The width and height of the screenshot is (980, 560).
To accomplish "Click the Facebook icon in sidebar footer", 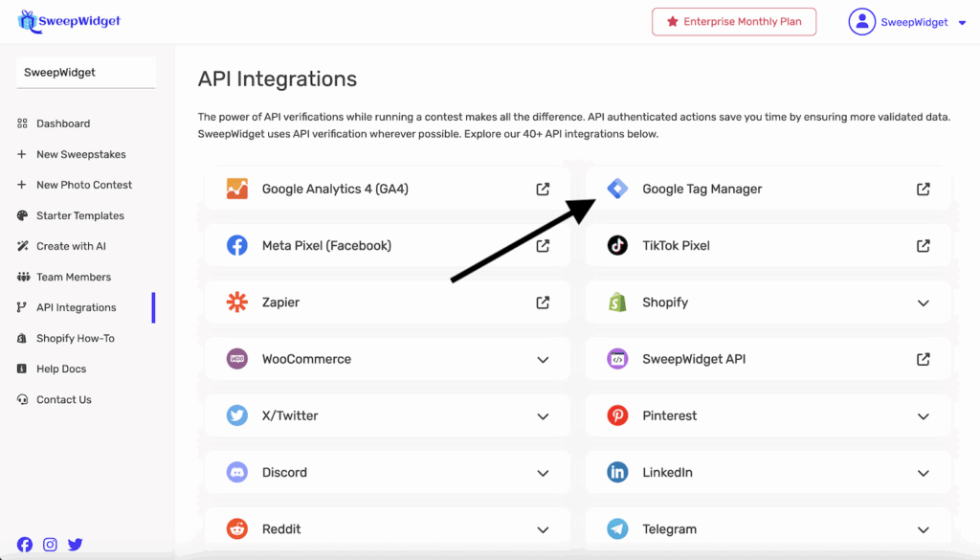I will 25,545.
